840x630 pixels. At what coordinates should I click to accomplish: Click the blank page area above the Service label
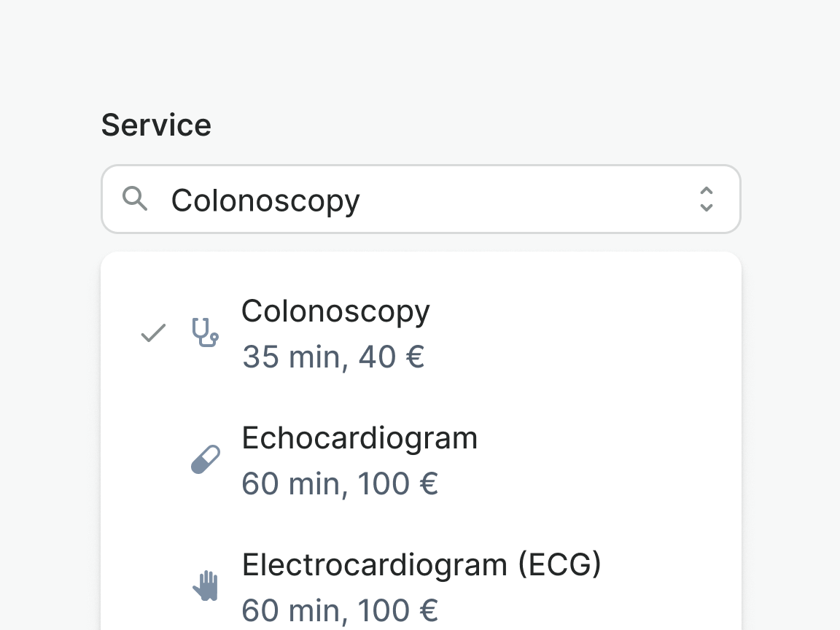420,51
